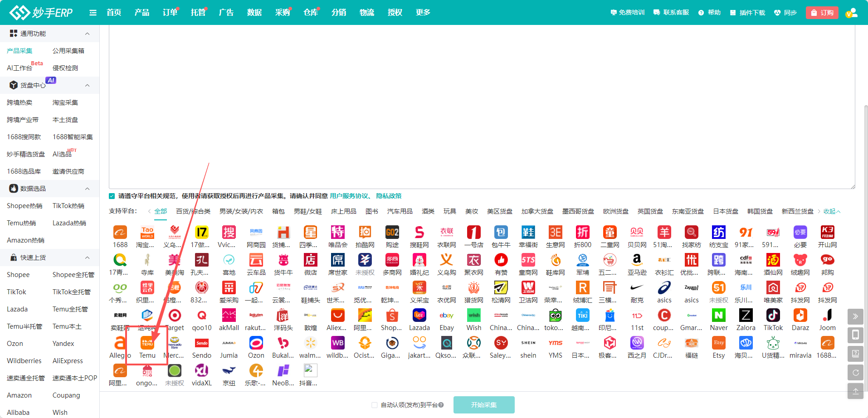Pick the shein platform icon

[x=528, y=343]
